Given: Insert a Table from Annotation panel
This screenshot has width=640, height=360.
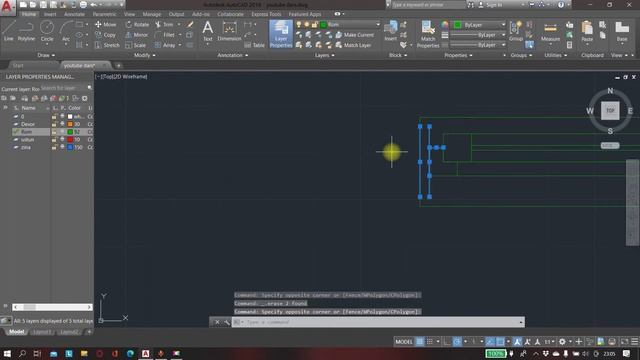Looking at the screenshot, I should tap(254, 45).
